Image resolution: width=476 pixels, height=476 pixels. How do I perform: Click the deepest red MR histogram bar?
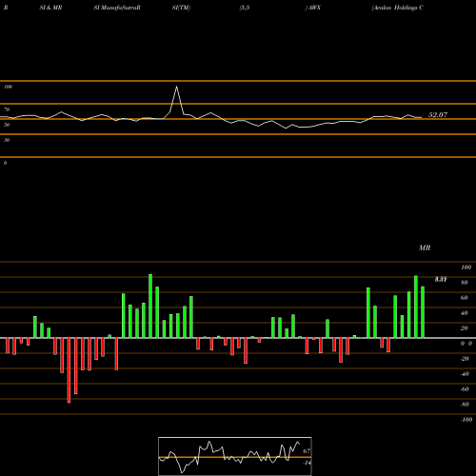(x=69, y=370)
